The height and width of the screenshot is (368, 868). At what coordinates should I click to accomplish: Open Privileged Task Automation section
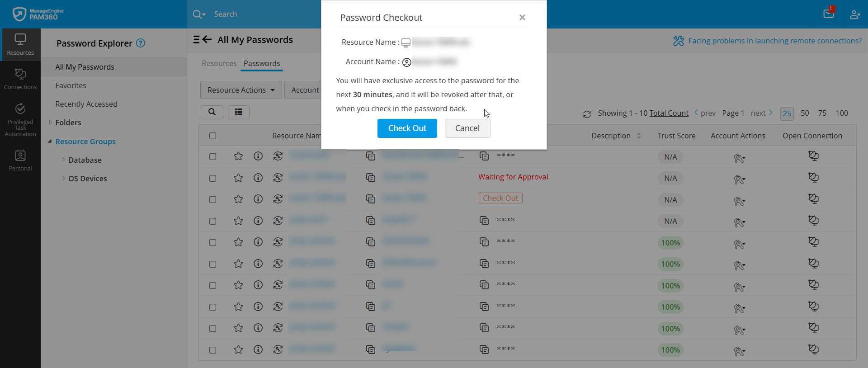click(x=20, y=120)
